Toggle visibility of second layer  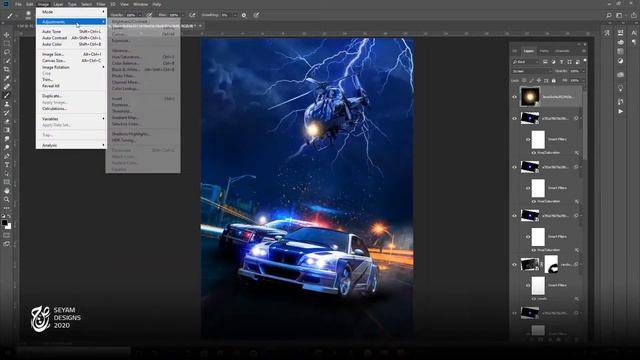click(x=514, y=118)
